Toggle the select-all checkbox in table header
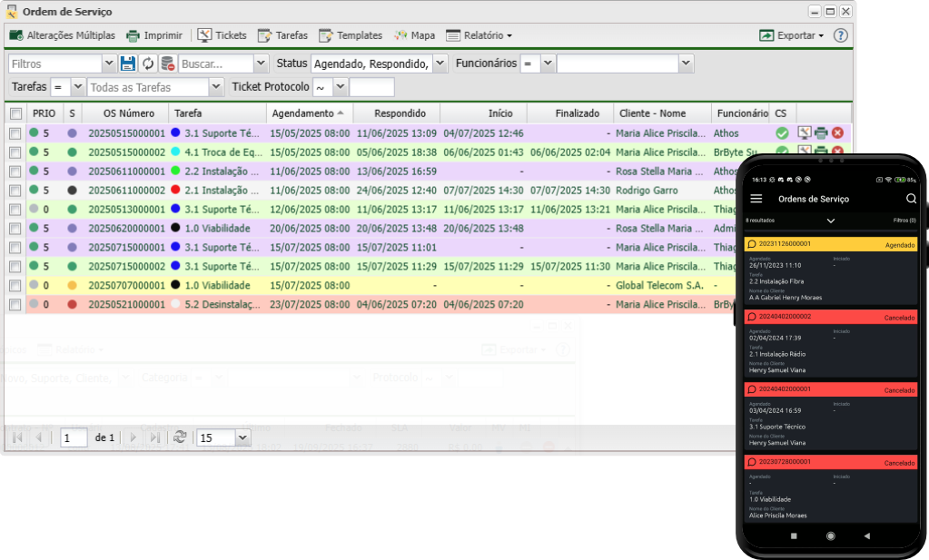 point(15,113)
